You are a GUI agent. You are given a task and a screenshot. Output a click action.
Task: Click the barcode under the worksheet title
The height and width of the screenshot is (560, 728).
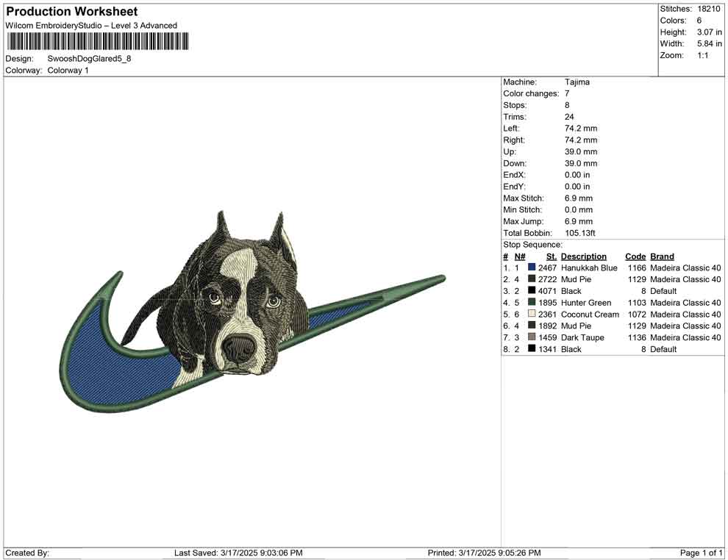[96, 41]
